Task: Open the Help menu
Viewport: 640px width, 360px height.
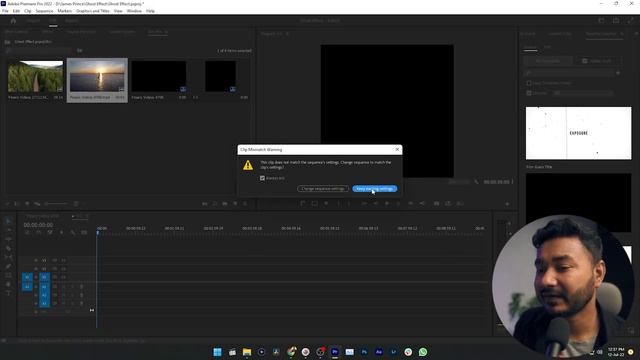Action: (x=150, y=11)
